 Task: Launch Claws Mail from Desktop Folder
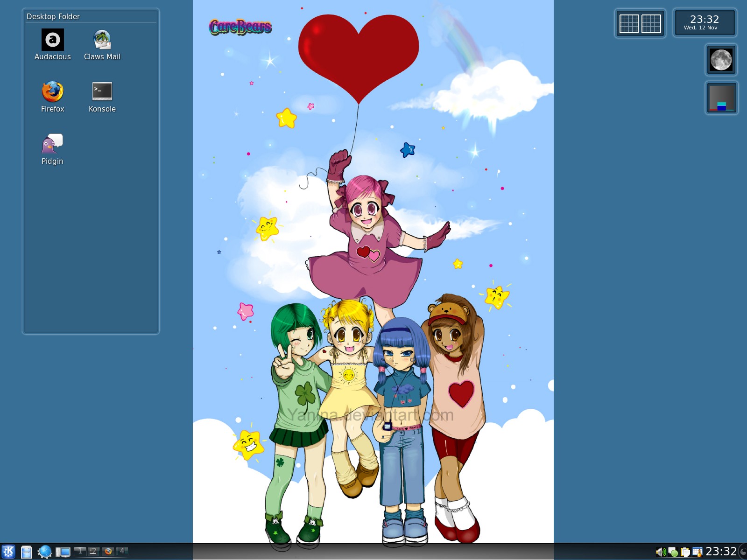coord(102,40)
